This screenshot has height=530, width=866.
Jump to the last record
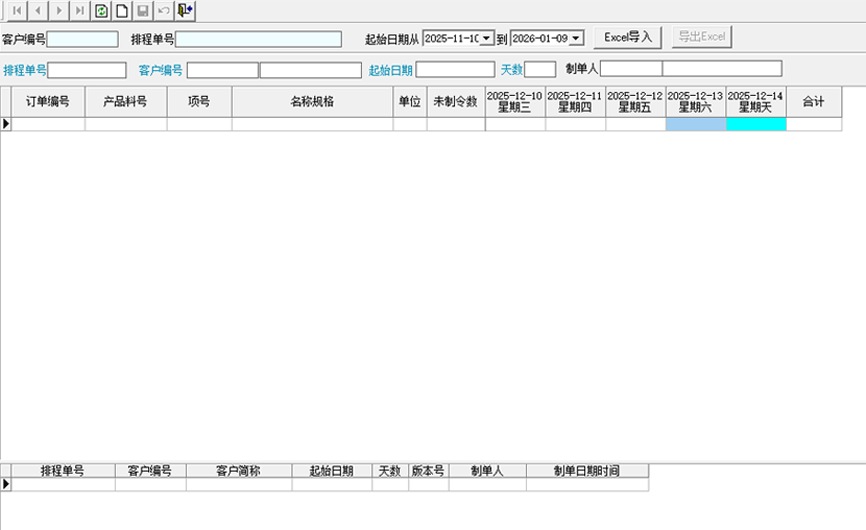tap(80, 10)
